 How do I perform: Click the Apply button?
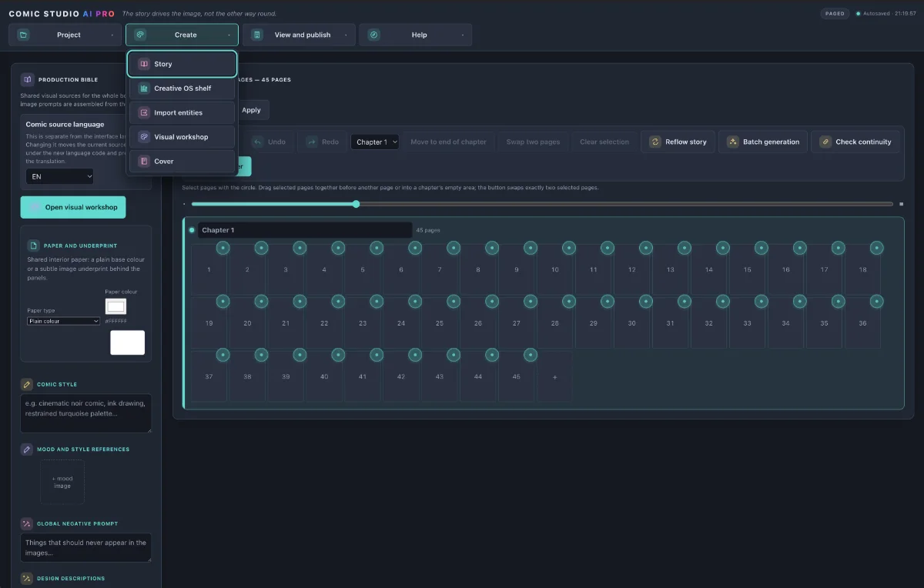pyautogui.click(x=251, y=110)
